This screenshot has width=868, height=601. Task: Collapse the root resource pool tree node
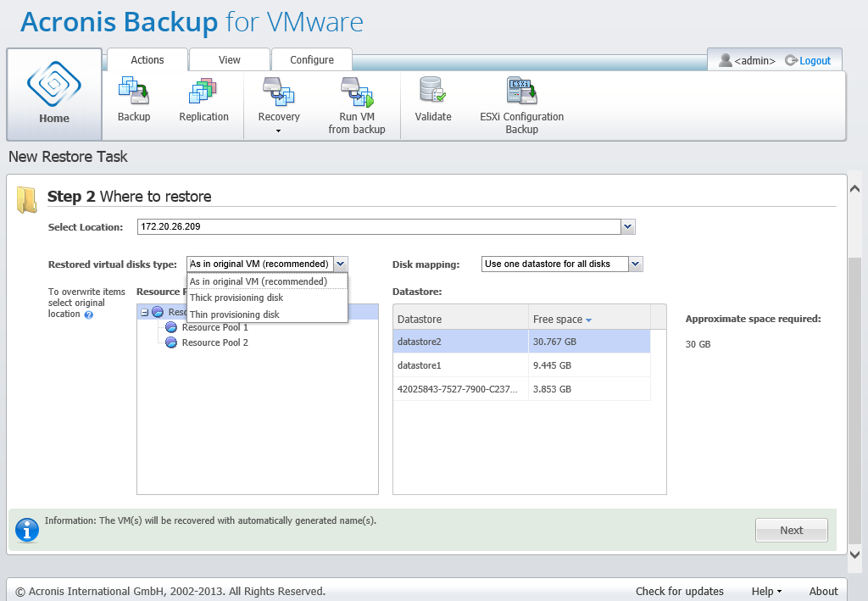click(x=145, y=313)
